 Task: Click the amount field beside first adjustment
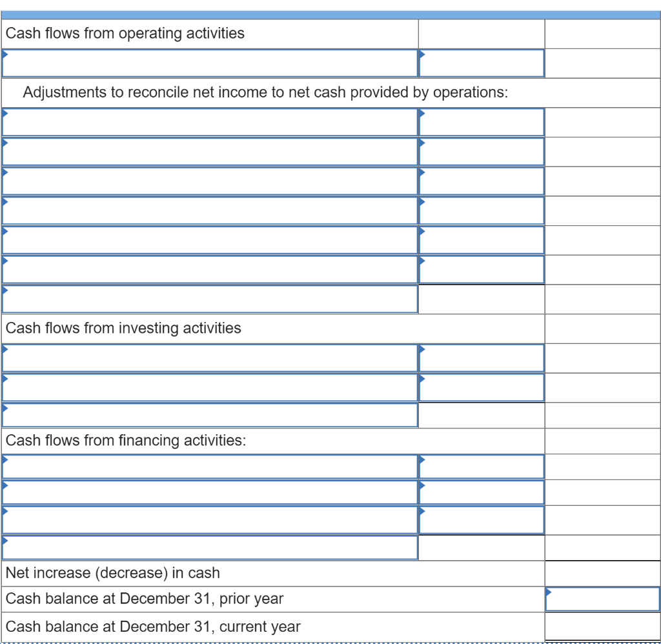(x=482, y=121)
